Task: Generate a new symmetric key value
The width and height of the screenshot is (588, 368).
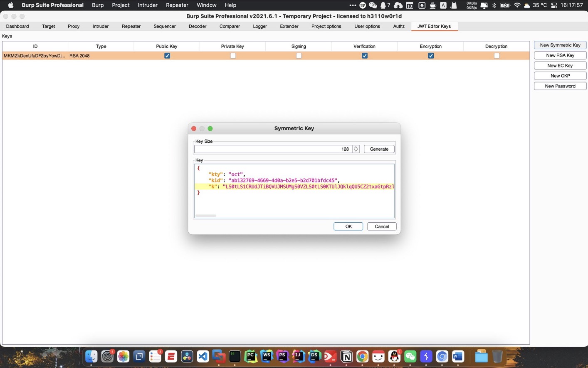Action: click(379, 149)
